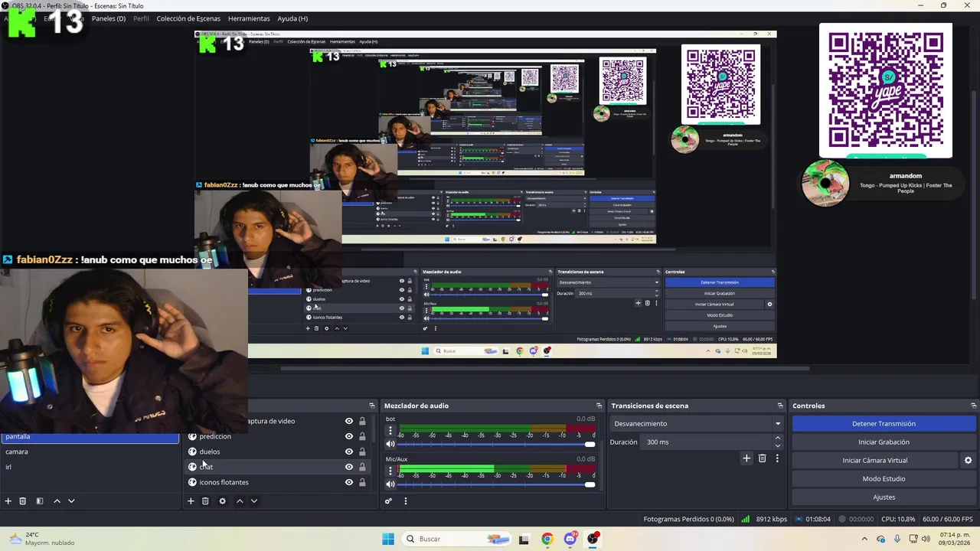This screenshot has width=980, height=551.
Task: Click Detener Transmisión button
Action: (x=884, y=423)
